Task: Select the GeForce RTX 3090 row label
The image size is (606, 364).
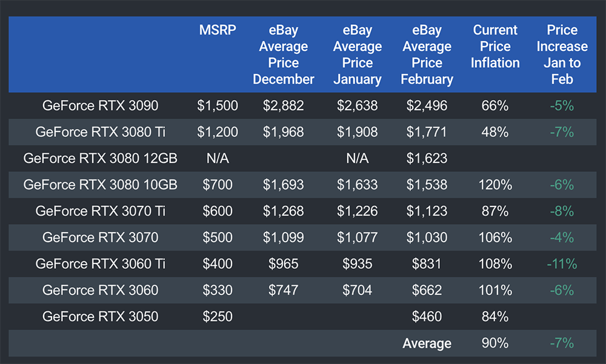Action: click(x=100, y=106)
